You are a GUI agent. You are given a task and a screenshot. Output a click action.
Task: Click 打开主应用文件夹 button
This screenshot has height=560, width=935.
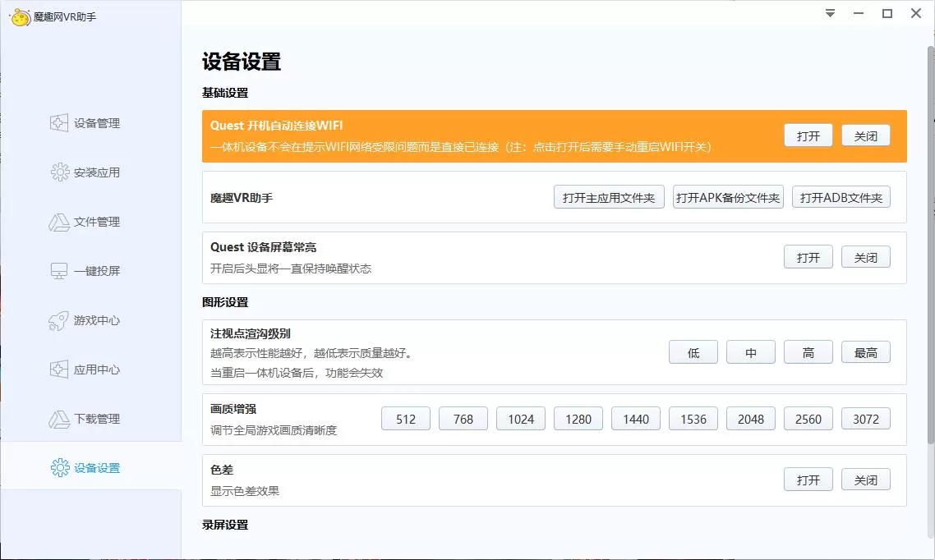[609, 197]
